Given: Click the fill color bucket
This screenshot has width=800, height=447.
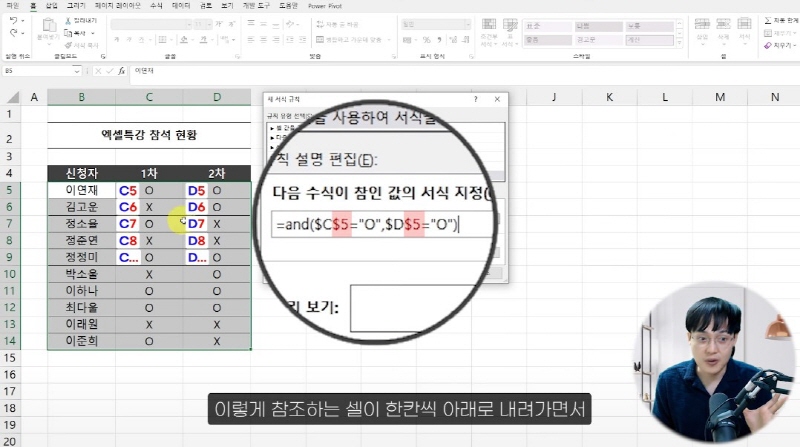Looking at the screenshot, I should coord(184,39).
